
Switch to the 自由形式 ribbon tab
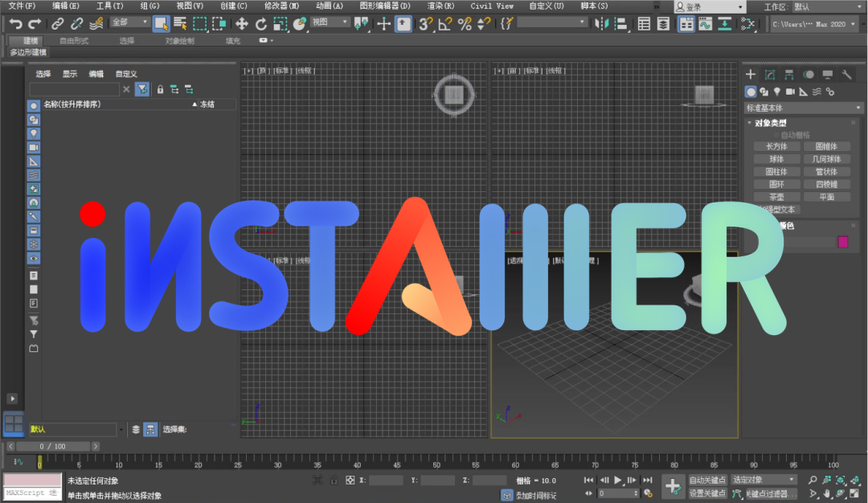coord(74,41)
